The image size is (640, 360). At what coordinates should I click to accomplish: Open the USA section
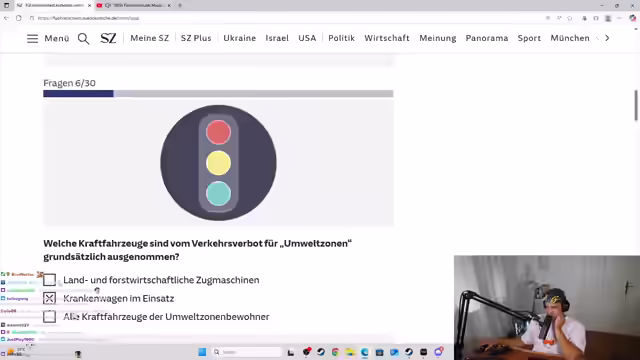point(307,38)
